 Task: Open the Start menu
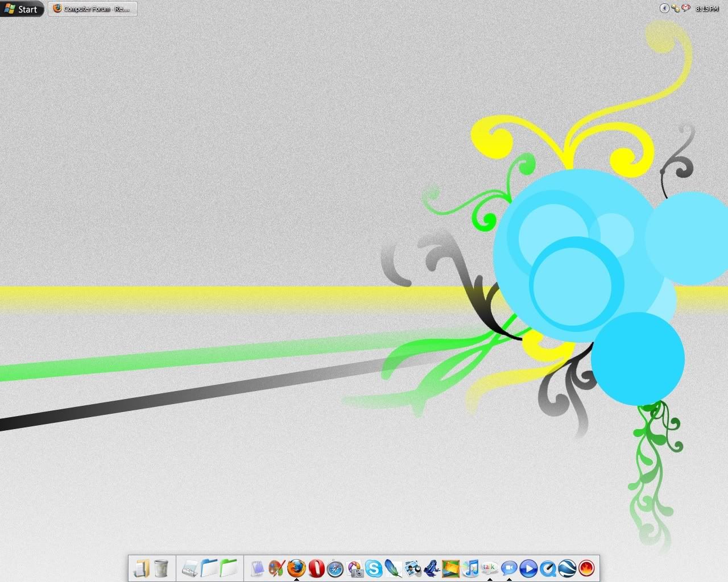coord(22,9)
